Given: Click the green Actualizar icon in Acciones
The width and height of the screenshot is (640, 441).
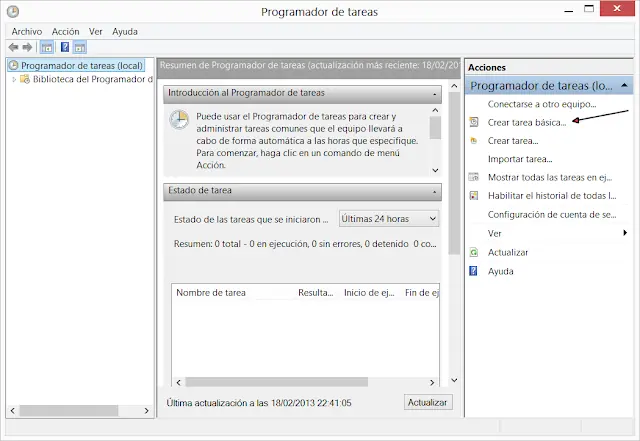Looking at the screenshot, I should pos(473,252).
